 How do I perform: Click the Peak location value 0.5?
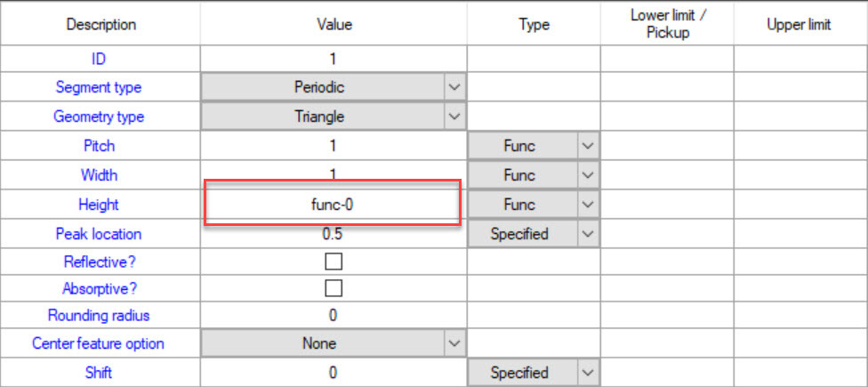coord(333,235)
